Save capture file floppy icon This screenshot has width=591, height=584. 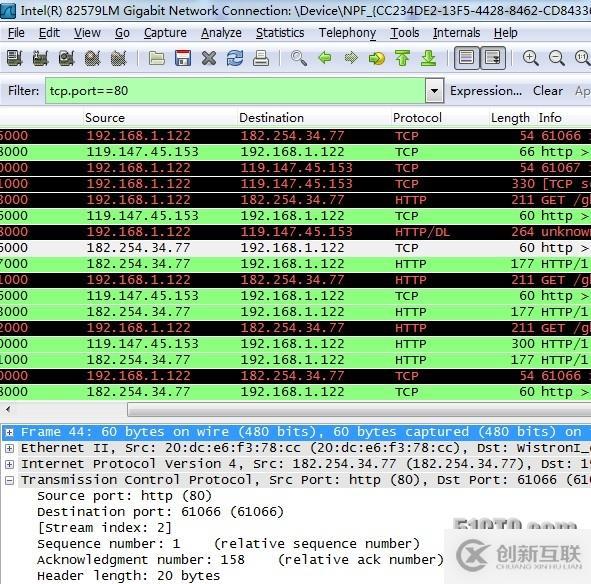click(183, 58)
